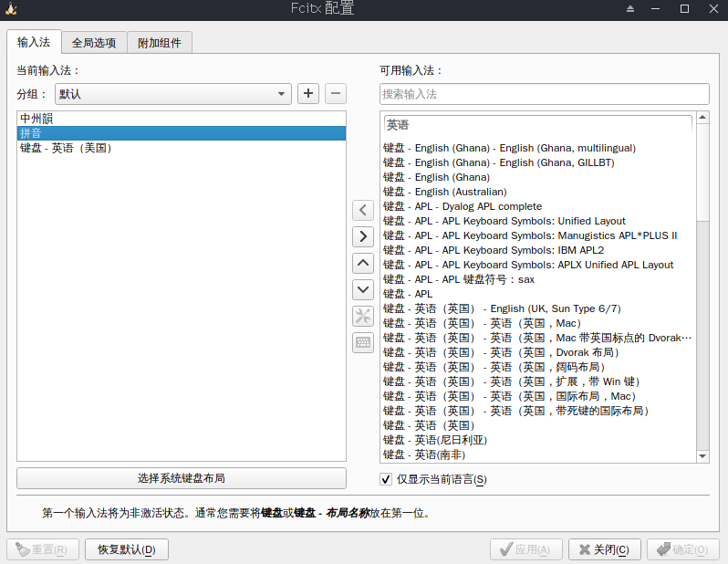
Task: Select plain 键盘 - English (Ghana) entry
Action: [538, 177]
